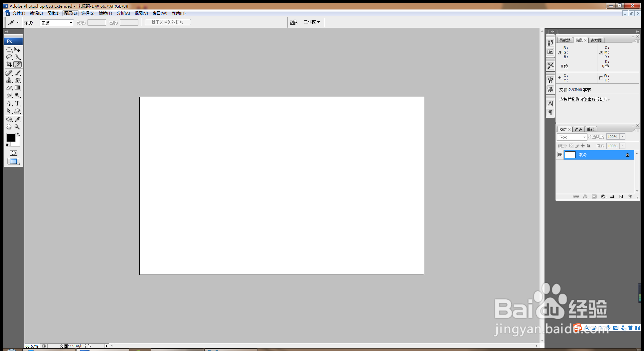Open the 图像(I) menu
Viewport: 644px width, 351px height.
click(x=53, y=13)
